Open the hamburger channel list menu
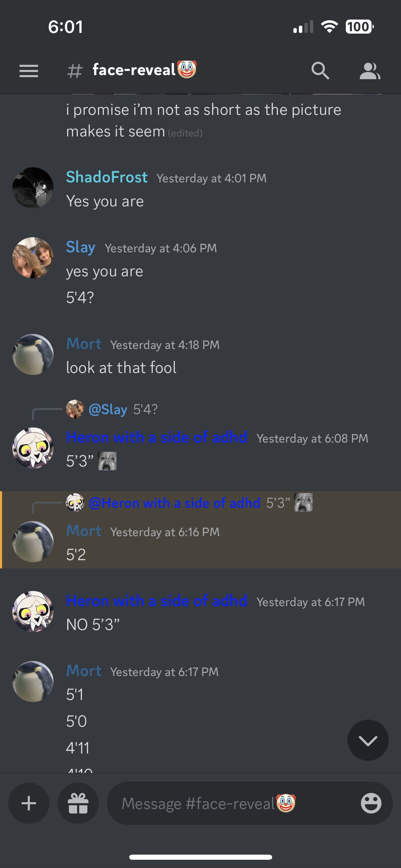The height and width of the screenshot is (868, 401). pyautogui.click(x=29, y=71)
